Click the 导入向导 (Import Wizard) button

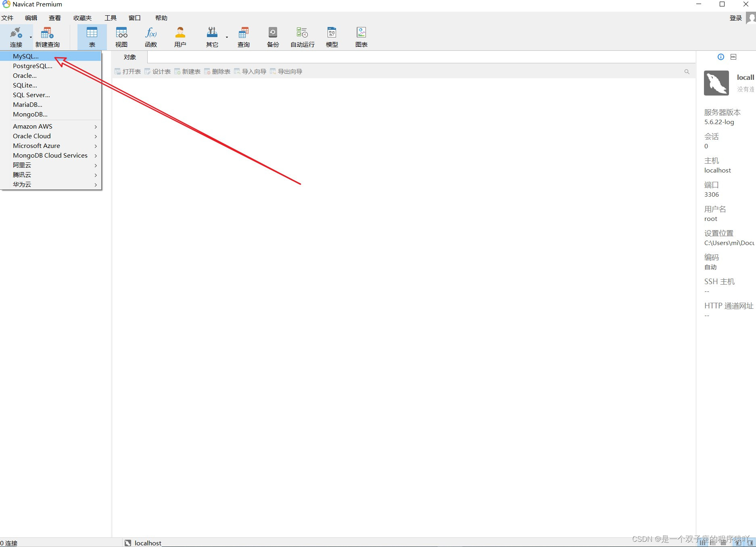pos(250,71)
